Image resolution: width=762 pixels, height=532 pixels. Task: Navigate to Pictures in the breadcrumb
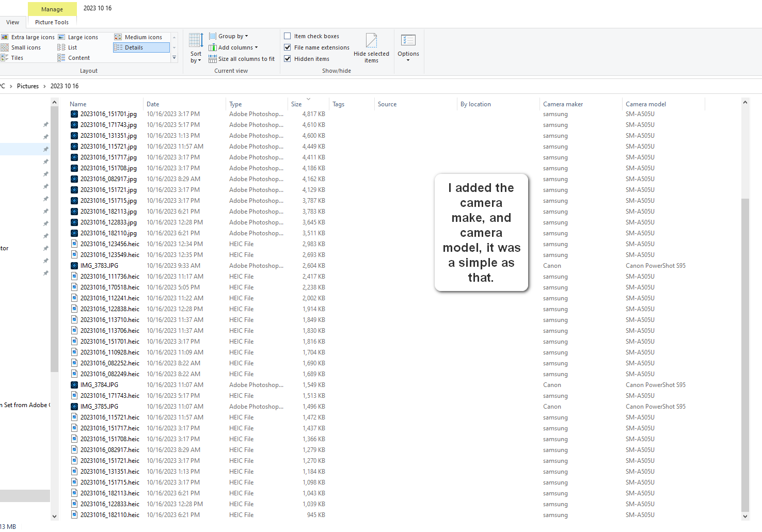point(27,86)
